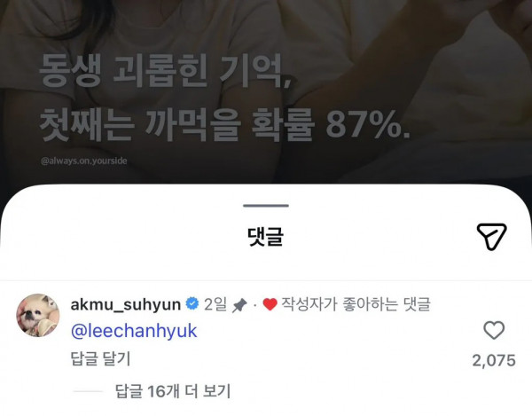Tap the 작성자가 좋아하는 댓글 label
The image size is (532, 416).
(x=356, y=304)
